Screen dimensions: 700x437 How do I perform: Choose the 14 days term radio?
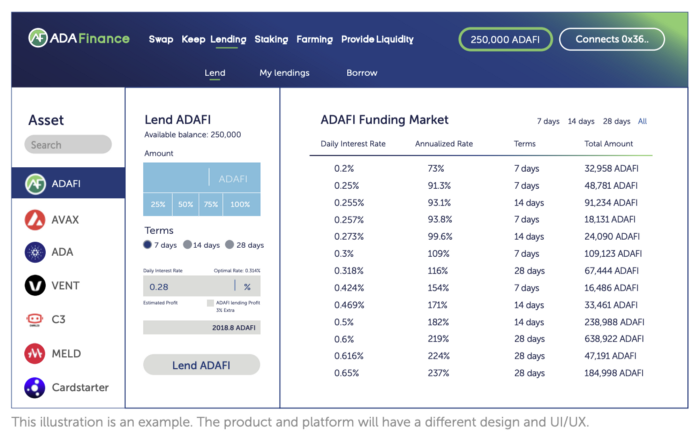point(188,245)
